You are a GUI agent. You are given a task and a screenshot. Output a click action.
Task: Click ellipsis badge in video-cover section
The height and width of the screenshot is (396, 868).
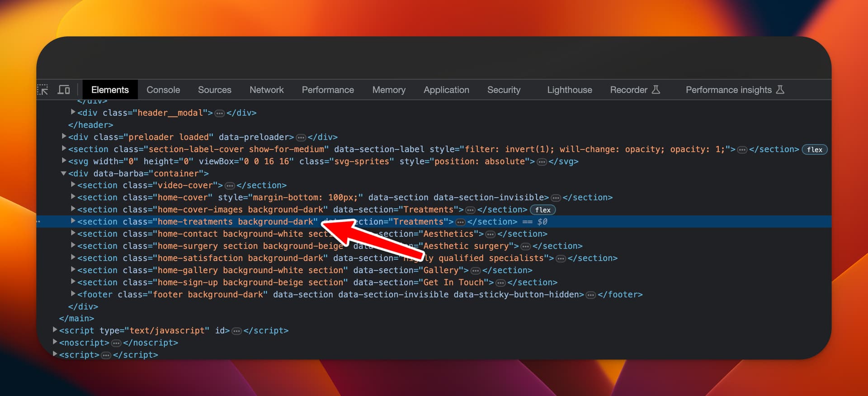230,186
